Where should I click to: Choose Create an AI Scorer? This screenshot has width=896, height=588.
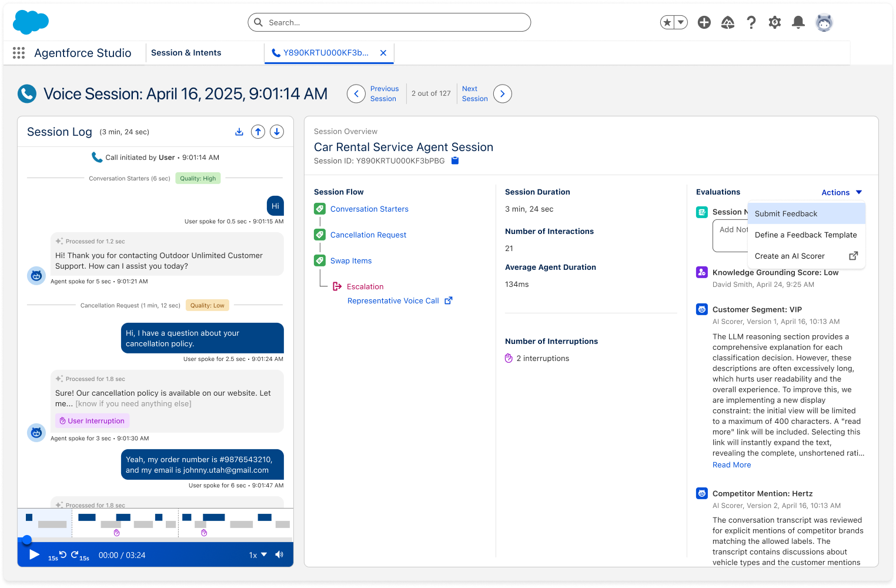807,256
